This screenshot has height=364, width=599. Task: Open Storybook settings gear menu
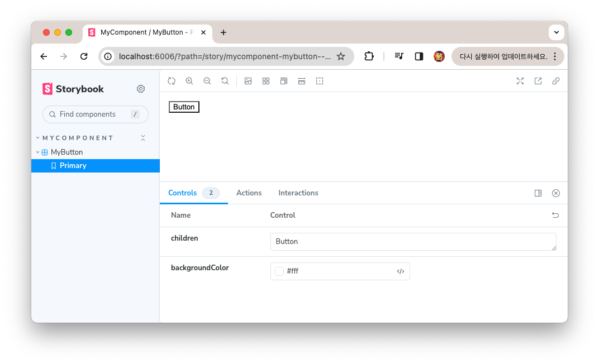[141, 89]
